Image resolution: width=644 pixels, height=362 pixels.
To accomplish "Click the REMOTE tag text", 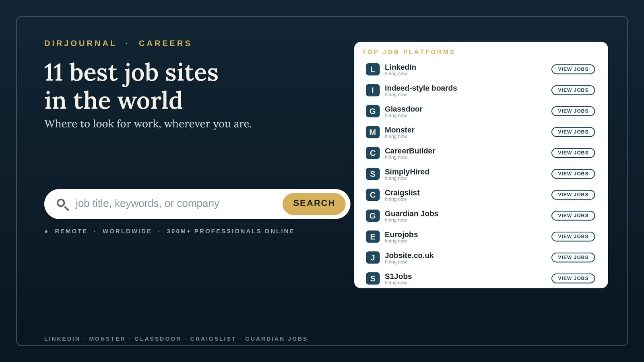I will coord(71,231).
